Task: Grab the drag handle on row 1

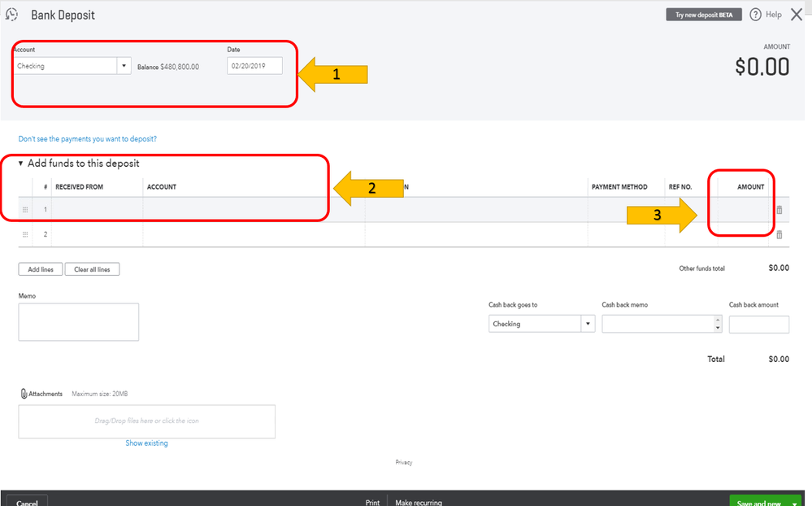Action: tap(25, 210)
